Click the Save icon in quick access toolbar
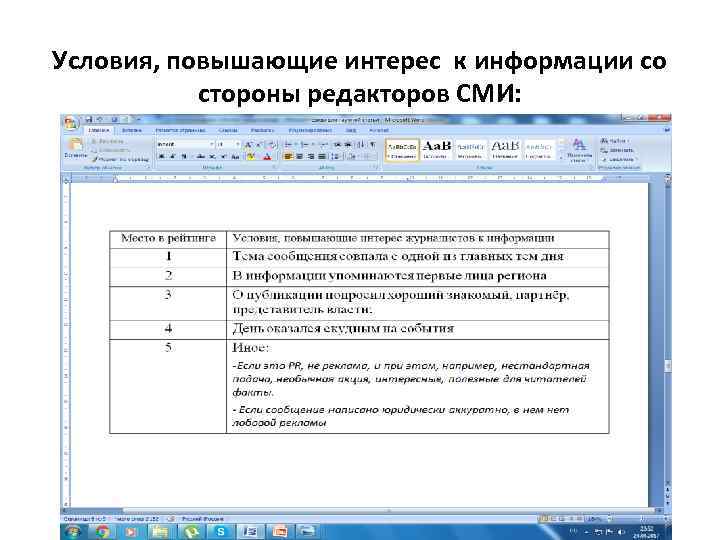 [x=89, y=120]
